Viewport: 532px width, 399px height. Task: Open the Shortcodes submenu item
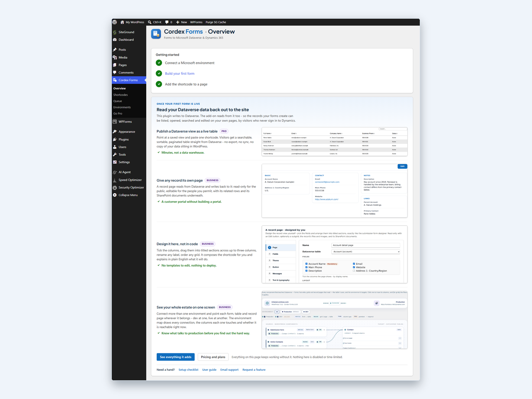pyautogui.click(x=121, y=95)
